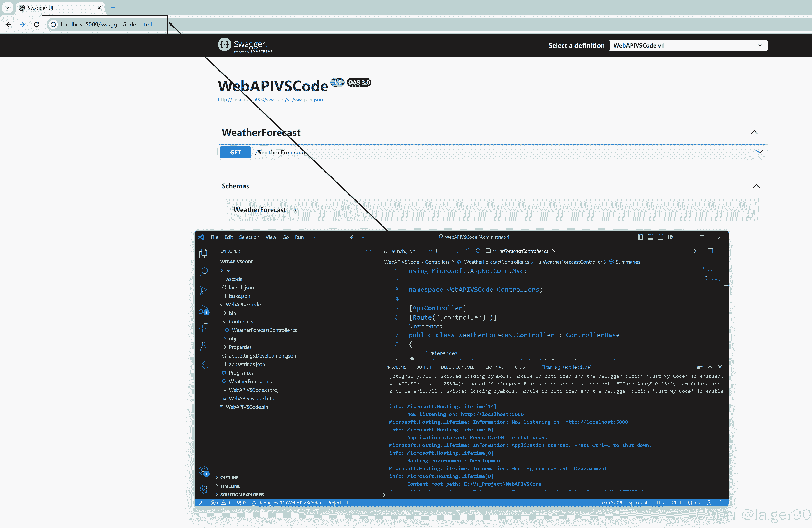Stop debugging with the square stop icon

pyautogui.click(x=488, y=251)
